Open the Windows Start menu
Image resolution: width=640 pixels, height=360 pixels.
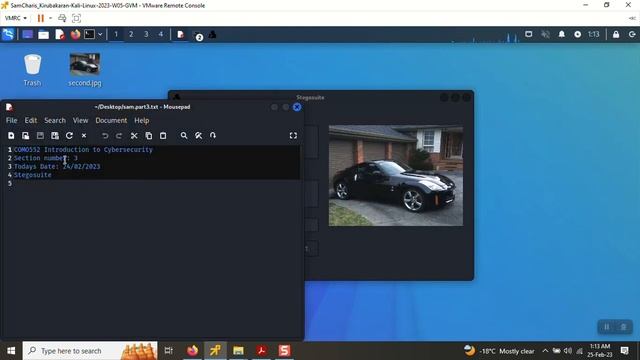click(x=11, y=351)
